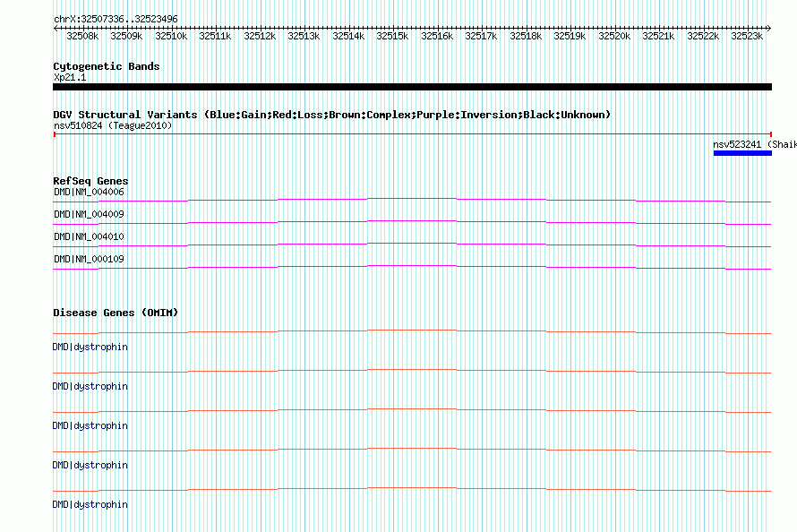797x532 pixels.
Task: Click the magenta line under DMD|NM_004010
Action: tap(412, 245)
